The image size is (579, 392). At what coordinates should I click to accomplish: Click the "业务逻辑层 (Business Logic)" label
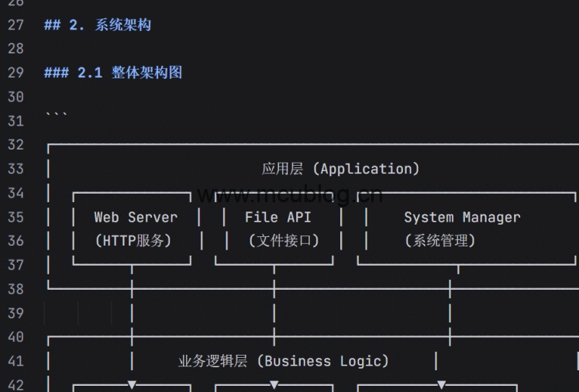point(284,361)
